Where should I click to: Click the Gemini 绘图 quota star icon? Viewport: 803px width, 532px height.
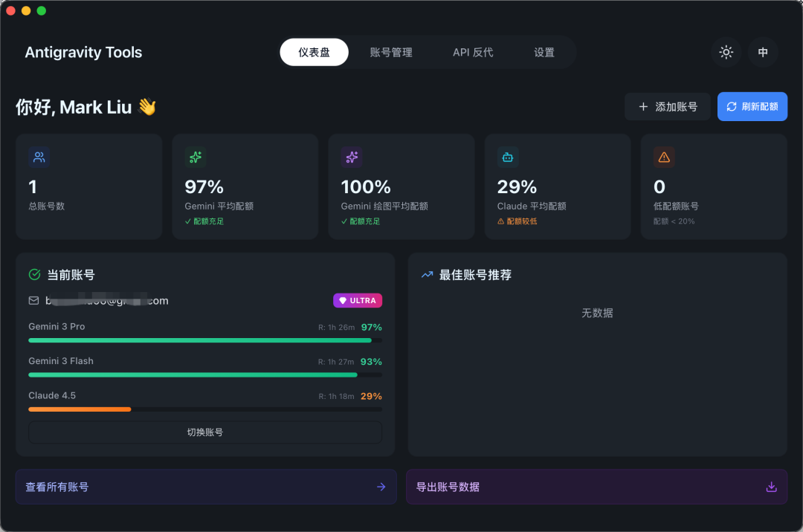[x=351, y=157]
